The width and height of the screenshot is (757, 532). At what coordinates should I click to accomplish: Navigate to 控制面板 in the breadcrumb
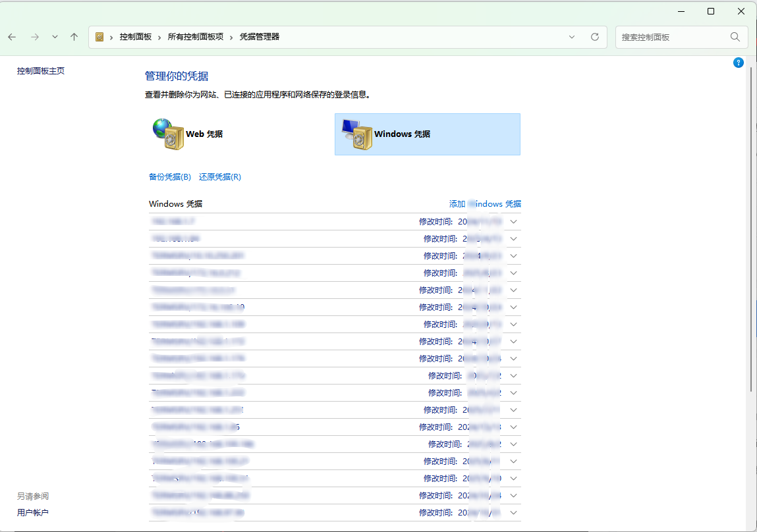136,37
